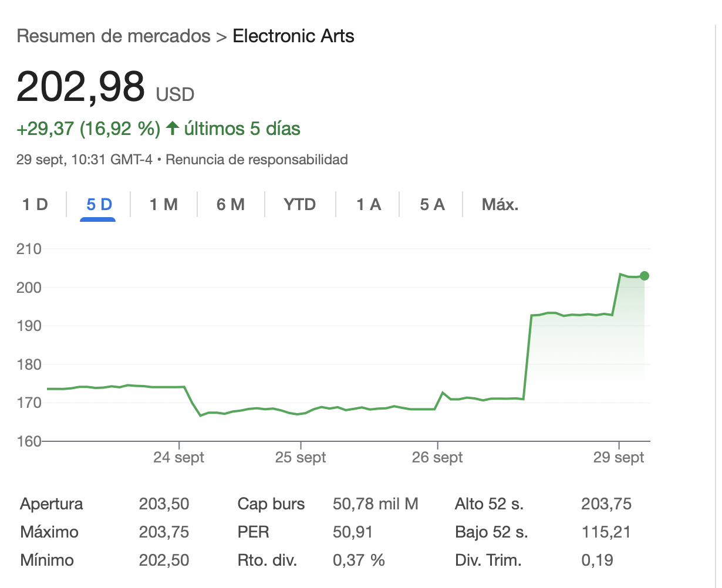
Task: Click the Alto 52 s. label
Action: tap(489, 504)
